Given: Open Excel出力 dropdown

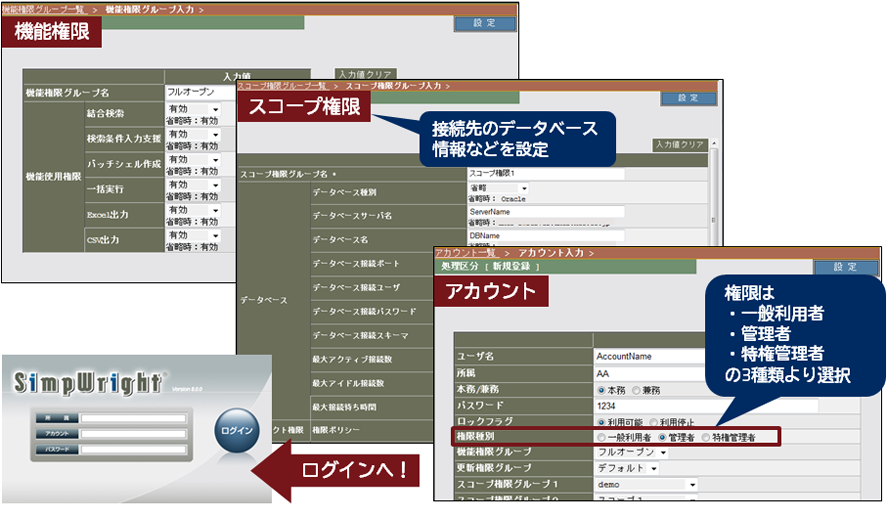Looking at the screenshot, I should (194, 210).
